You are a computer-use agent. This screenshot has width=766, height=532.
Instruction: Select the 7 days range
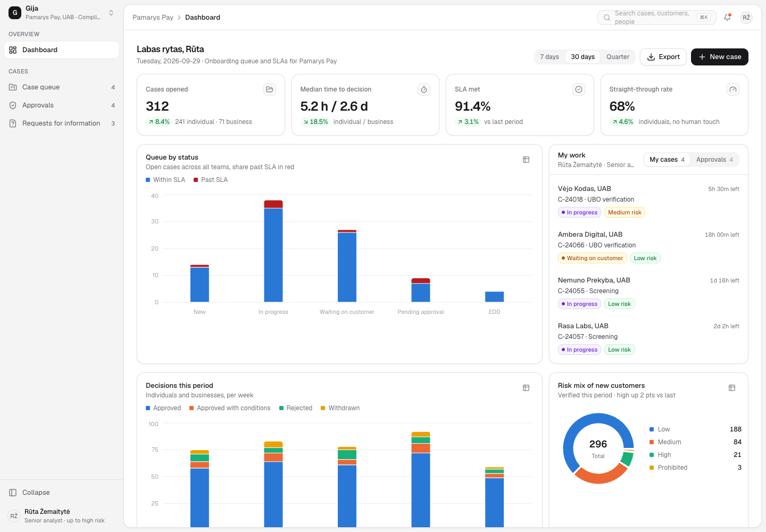tap(549, 57)
